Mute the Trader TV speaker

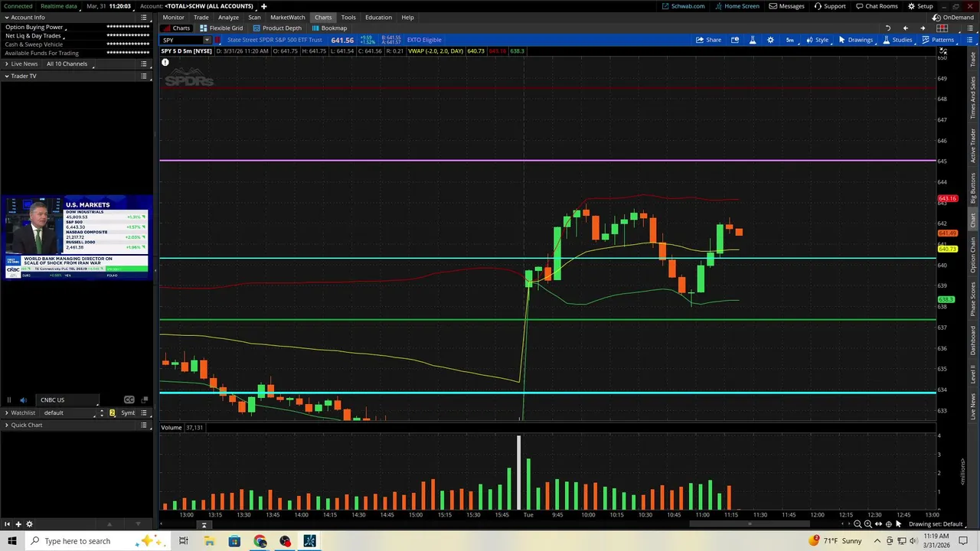(23, 399)
